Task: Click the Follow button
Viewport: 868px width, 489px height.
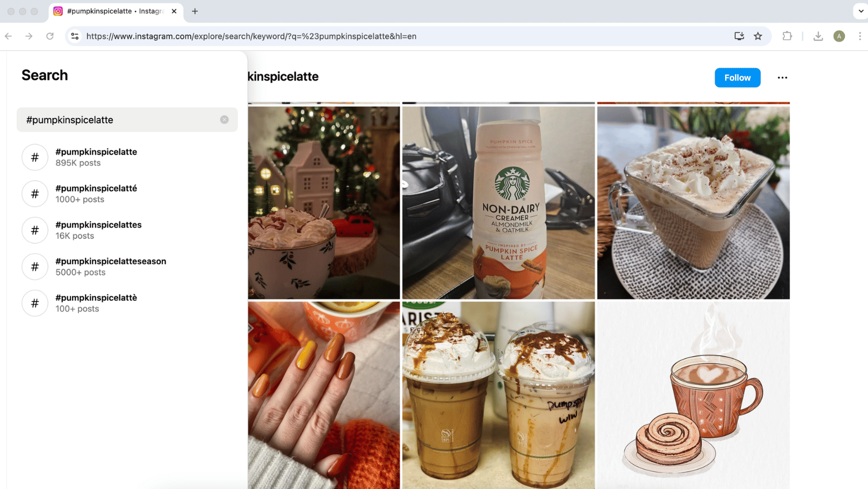Action: coord(737,77)
